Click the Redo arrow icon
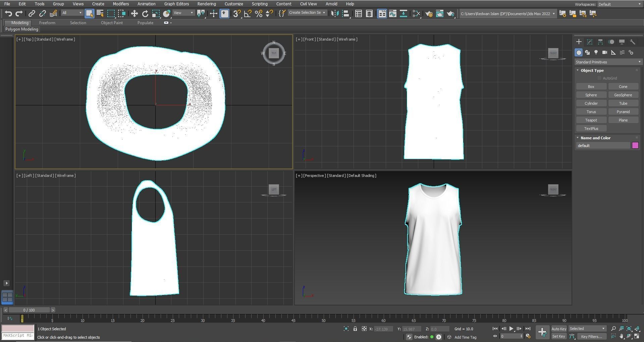This screenshot has height=342, width=644. pyautogui.click(x=19, y=13)
